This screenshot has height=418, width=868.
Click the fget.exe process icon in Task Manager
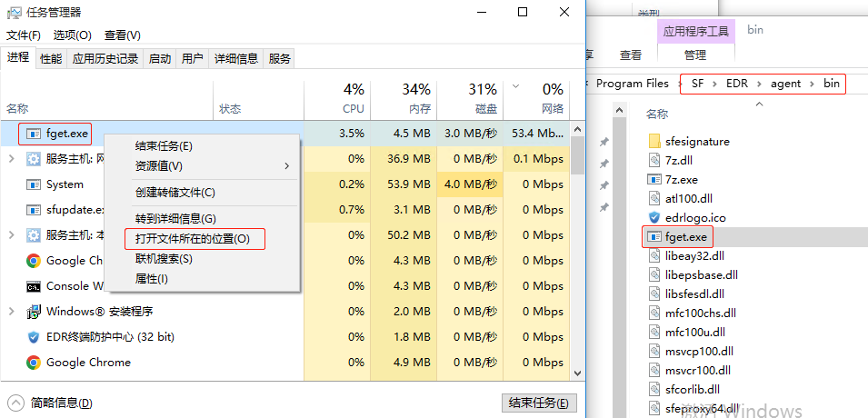34,134
